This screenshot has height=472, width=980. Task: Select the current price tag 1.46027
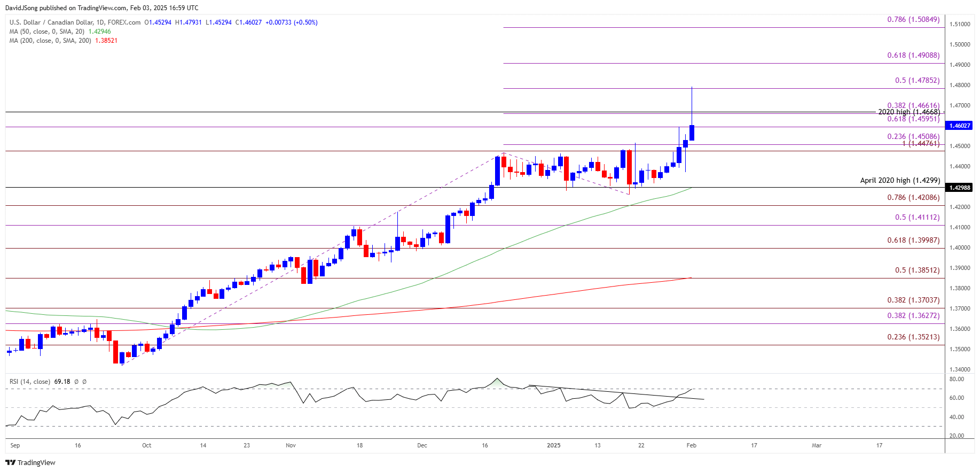coord(959,126)
